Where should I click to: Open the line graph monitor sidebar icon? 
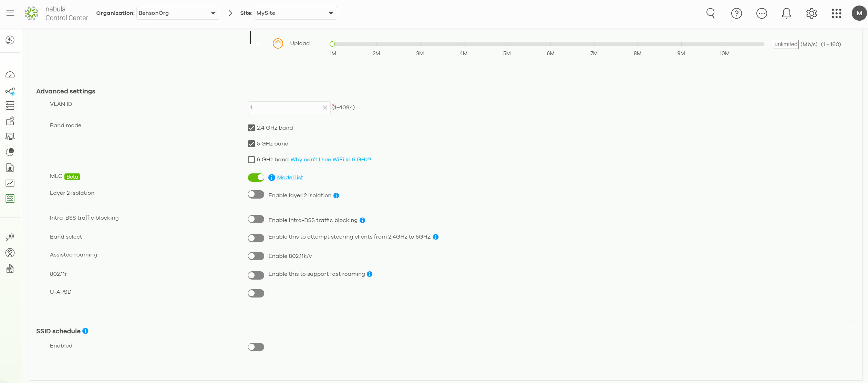click(10, 183)
